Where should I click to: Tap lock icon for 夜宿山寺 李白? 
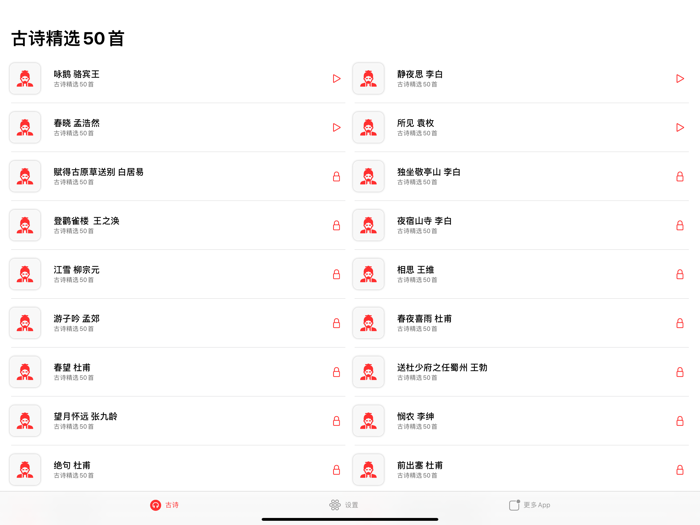[x=680, y=225]
